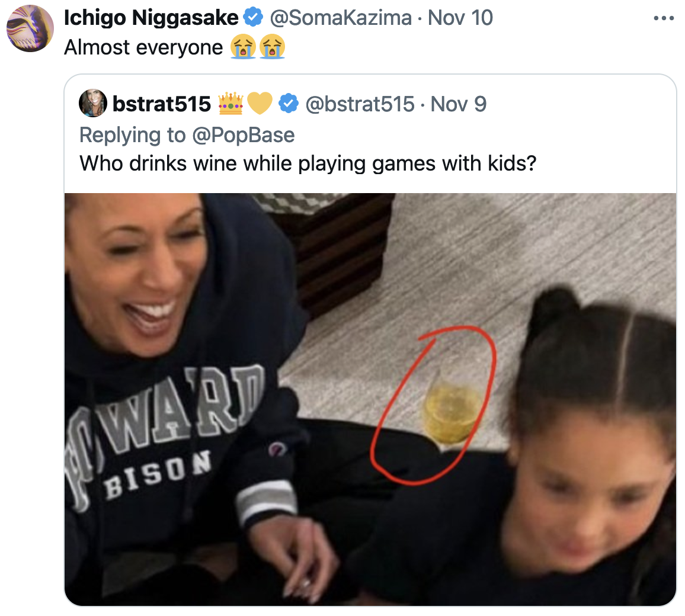
Task: Click the first crying emoji after "Almost everyone"
Action: 243,47
